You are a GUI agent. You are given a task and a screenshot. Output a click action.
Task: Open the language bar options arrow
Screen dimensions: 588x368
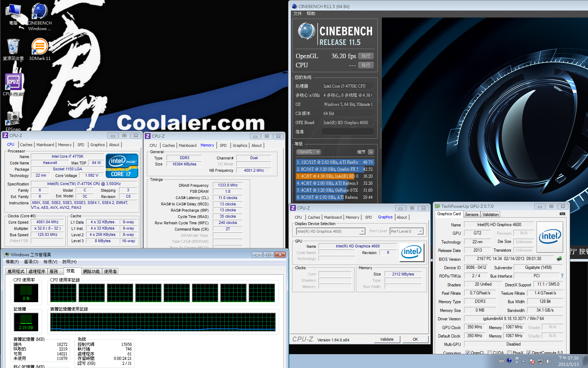517,362
